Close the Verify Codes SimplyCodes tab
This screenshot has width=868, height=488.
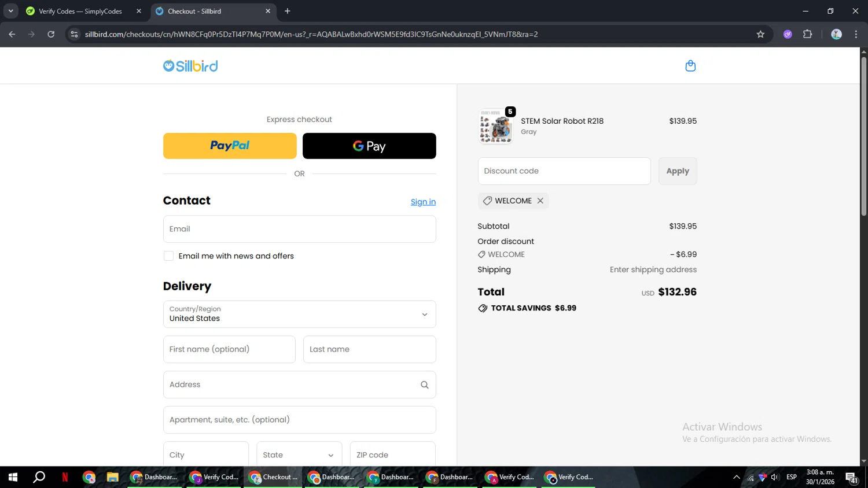pos(139,11)
